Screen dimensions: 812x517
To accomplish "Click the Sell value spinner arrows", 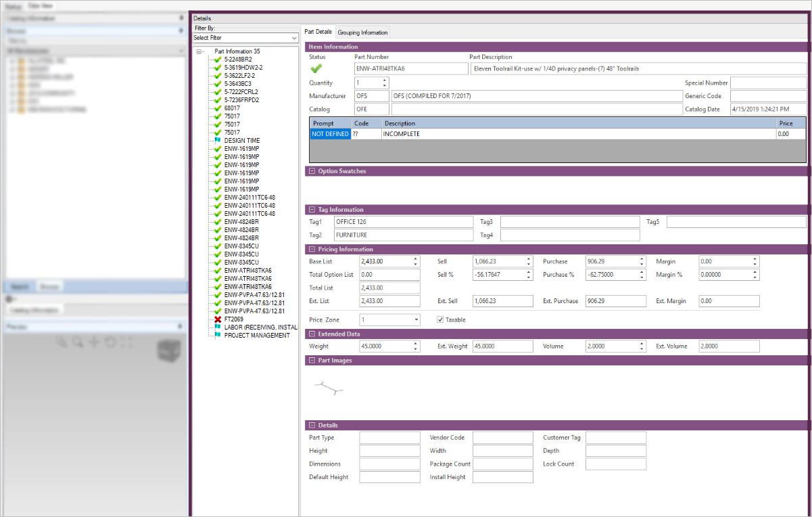I will pos(529,261).
